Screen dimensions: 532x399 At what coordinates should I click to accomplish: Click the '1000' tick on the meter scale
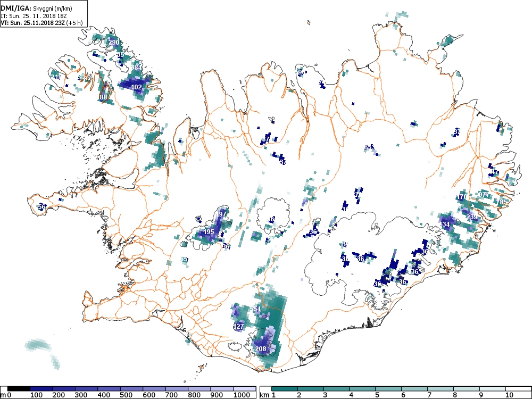(x=242, y=395)
